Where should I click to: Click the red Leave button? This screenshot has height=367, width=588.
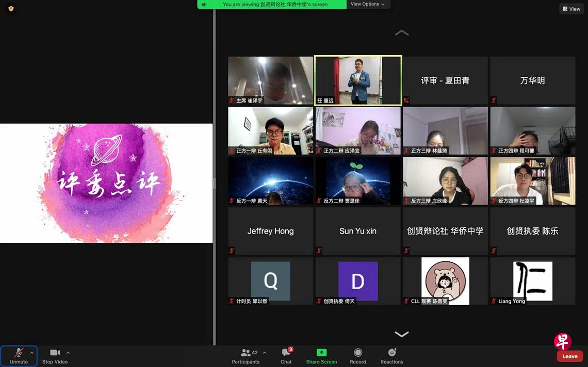point(569,356)
